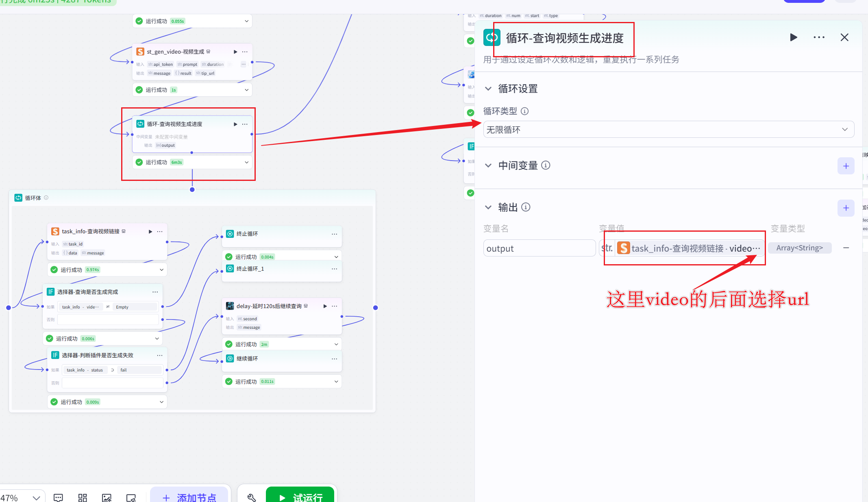The width and height of the screenshot is (868, 502).
Task: Select the node layout icon in bottom toolbar
Action: [x=83, y=497]
